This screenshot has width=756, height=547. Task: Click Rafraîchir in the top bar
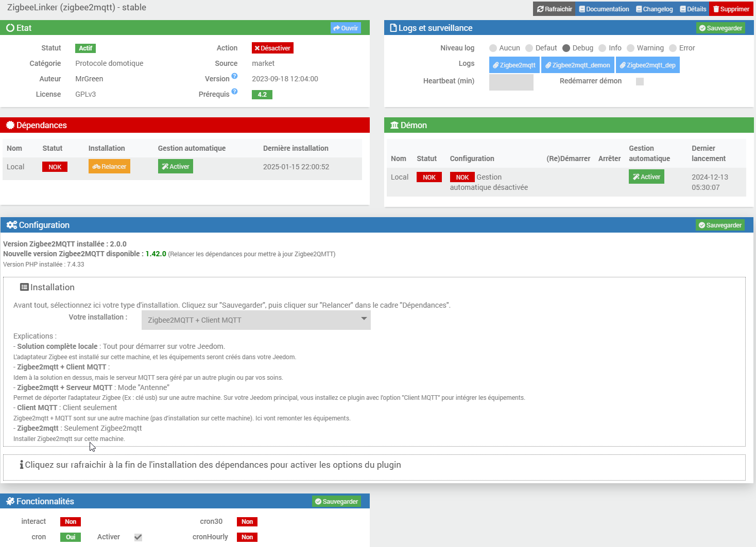pyautogui.click(x=554, y=9)
